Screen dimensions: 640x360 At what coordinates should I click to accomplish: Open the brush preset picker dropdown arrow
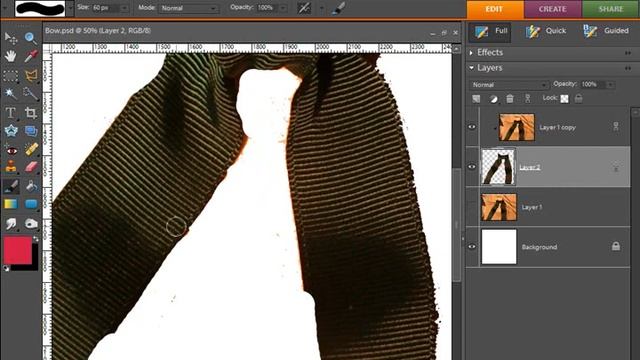(x=70, y=8)
